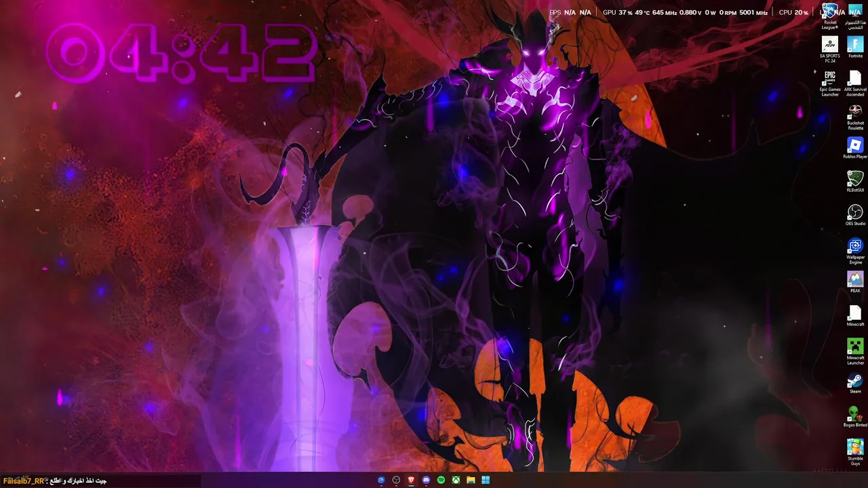
Task: Open Spotify from the taskbar
Action: coord(441,480)
